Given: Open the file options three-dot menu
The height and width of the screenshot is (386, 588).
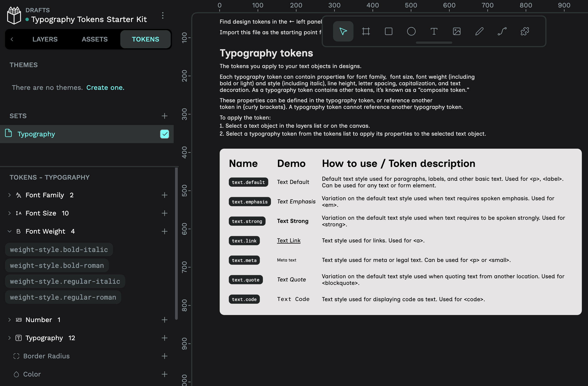Looking at the screenshot, I should point(163,16).
